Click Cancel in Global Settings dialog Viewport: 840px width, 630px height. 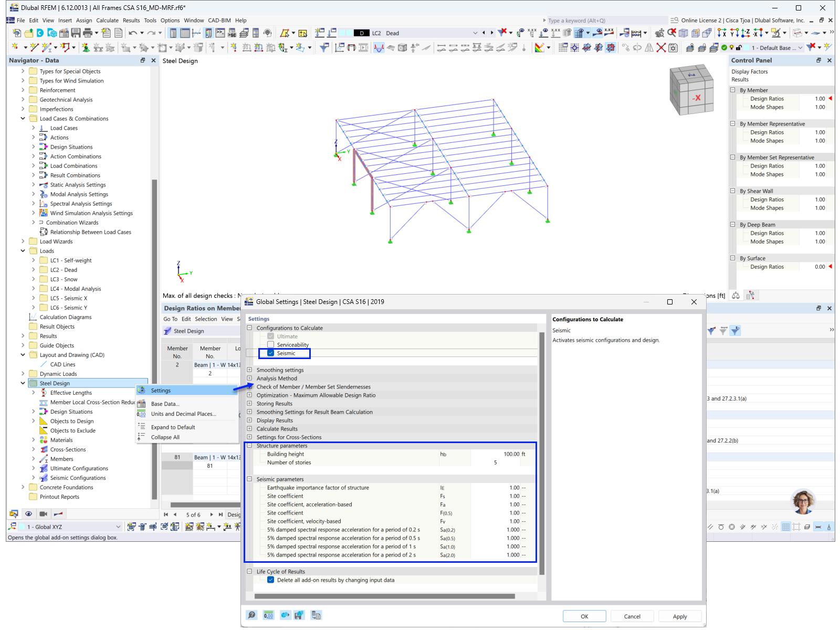(x=632, y=616)
